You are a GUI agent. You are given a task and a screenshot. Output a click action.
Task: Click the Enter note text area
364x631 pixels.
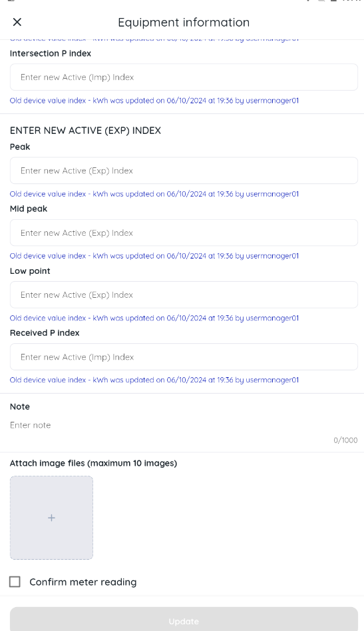point(184,425)
